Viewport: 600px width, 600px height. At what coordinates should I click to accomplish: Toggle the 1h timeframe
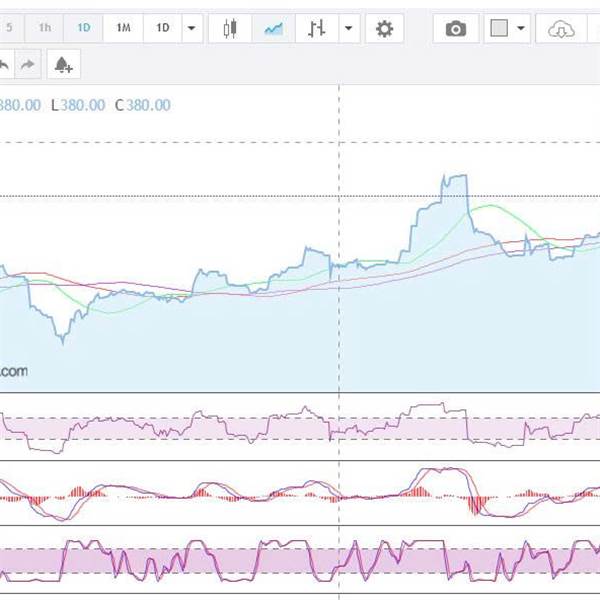coord(45,28)
